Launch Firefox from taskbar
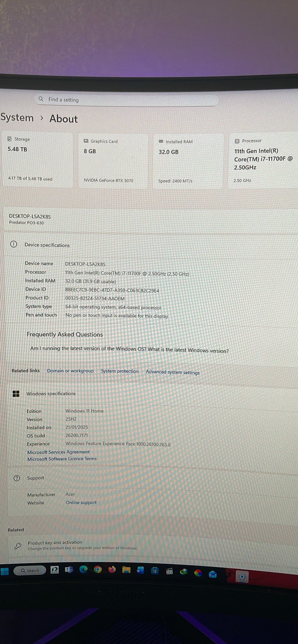 click(x=112, y=569)
